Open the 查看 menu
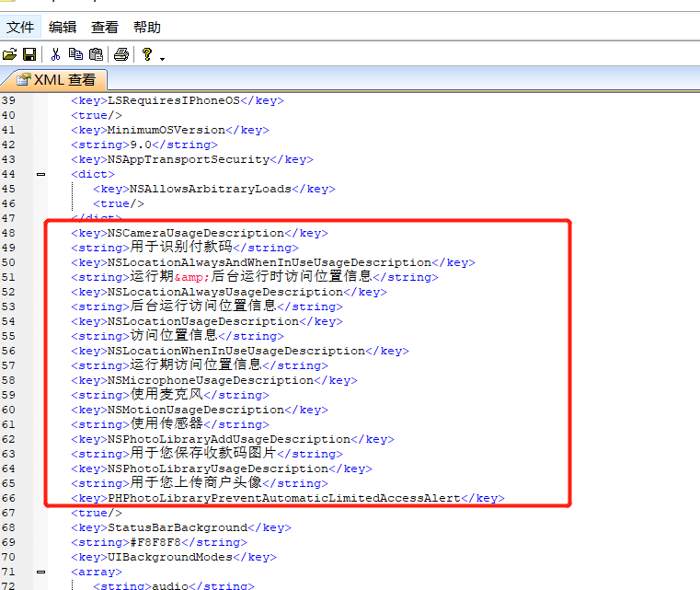Screen dimensions: 700x590 [x=105, y=28]
